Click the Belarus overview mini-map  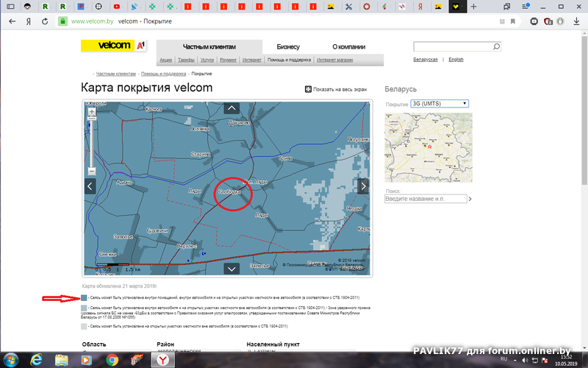[x=429, y=148]
